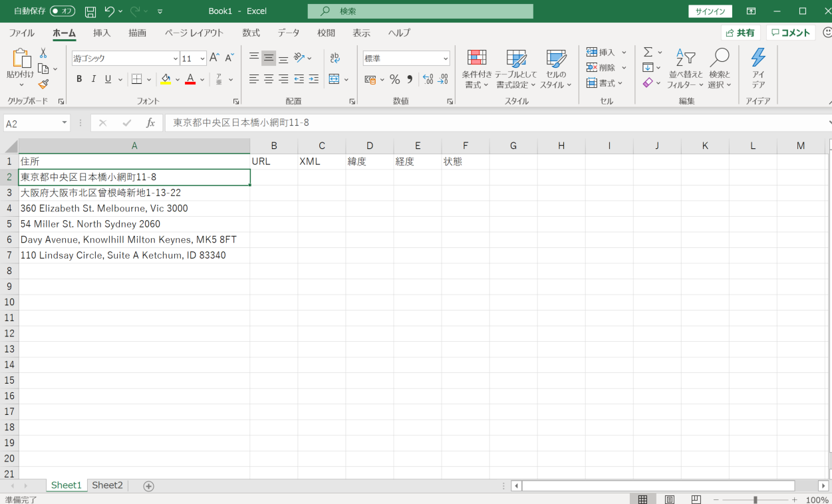Switch to Page Layout (ページ レイアウト) tab
This screenshot has height=504, width=832.
point(194,33)
